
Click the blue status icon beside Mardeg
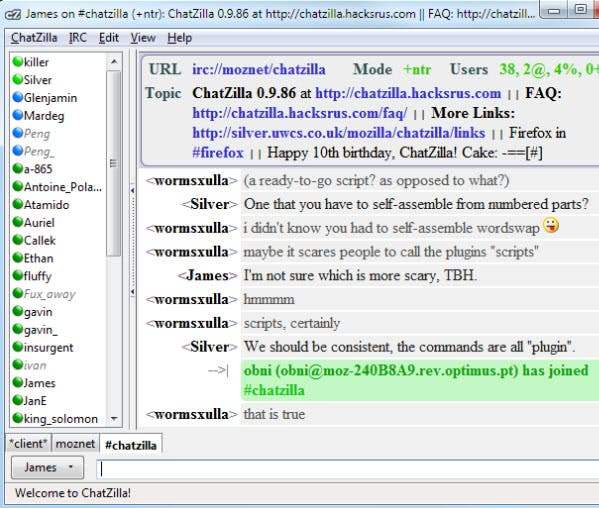[18, 115]
